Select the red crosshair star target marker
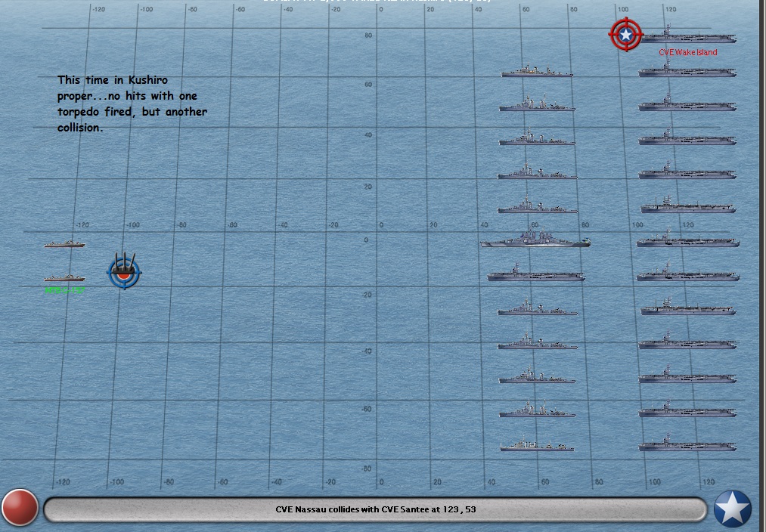 626,34
